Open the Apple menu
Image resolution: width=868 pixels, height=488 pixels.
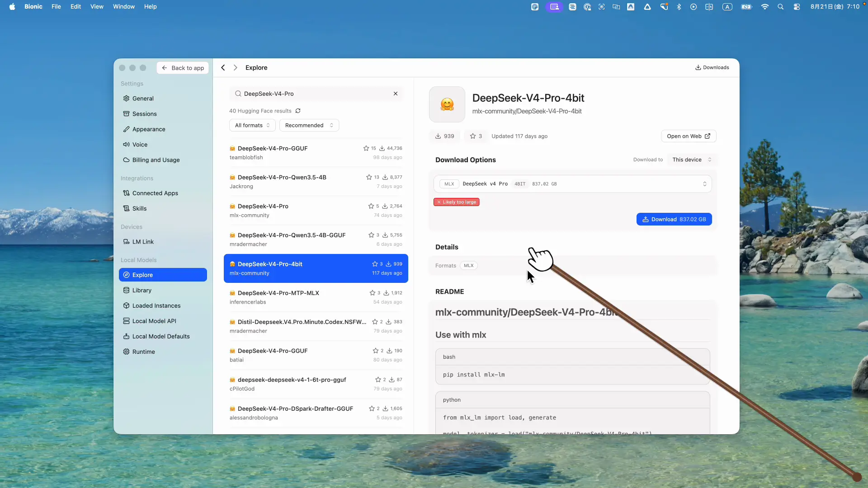click(12, 7)
